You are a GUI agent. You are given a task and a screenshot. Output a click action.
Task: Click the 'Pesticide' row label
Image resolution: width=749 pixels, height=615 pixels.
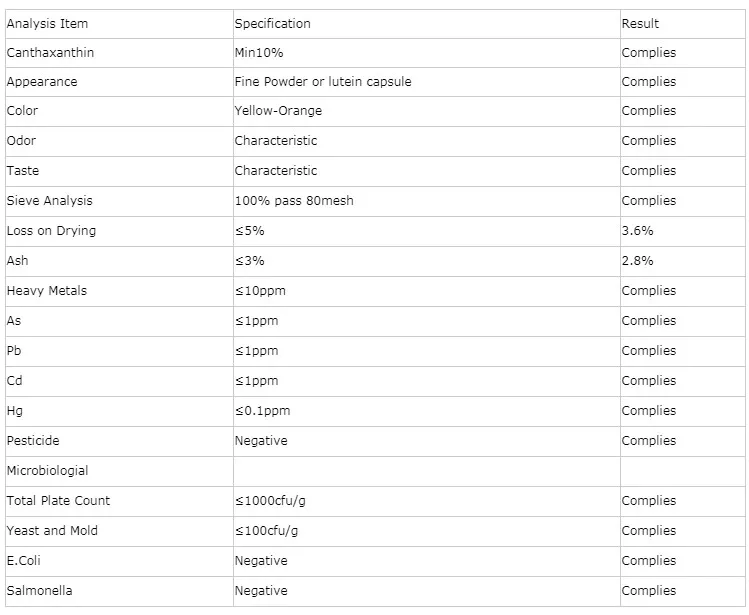pos(33,441)
